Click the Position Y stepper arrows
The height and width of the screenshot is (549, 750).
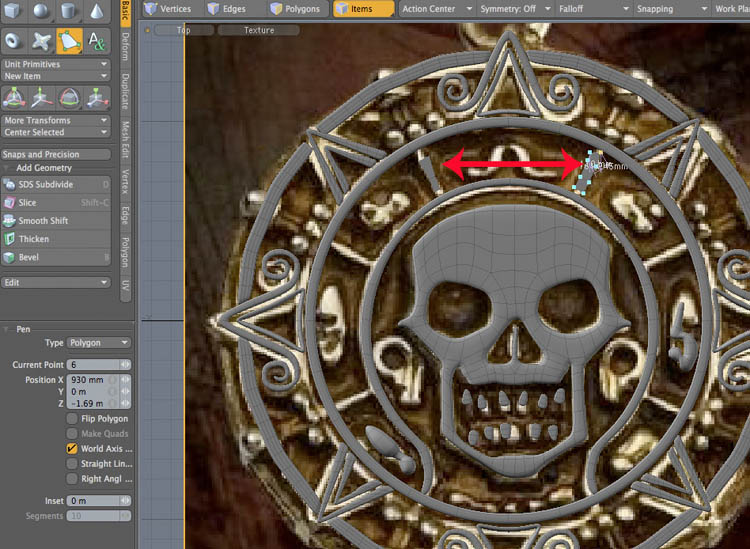[125, 392]
